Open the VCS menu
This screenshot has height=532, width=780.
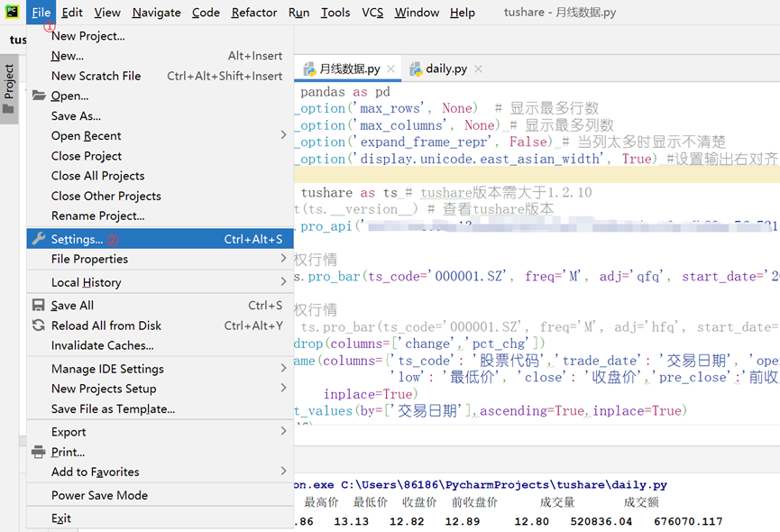[372, 13]
